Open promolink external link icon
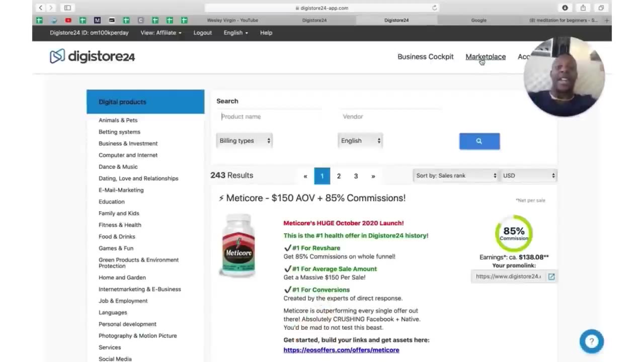 [551, 277]
